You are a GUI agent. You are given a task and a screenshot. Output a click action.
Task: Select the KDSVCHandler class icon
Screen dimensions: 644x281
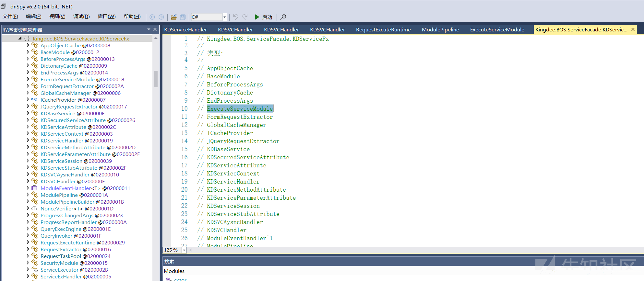coord(34,181)
